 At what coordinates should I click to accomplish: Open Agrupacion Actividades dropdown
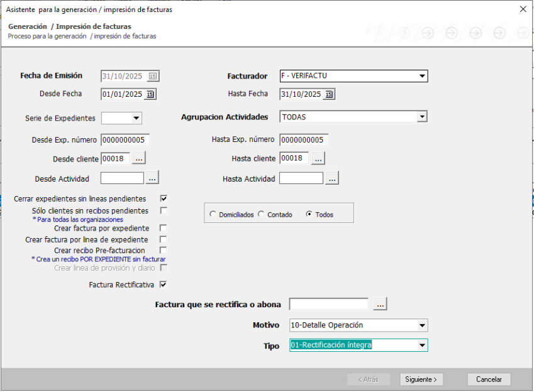(x=422, y=117)
